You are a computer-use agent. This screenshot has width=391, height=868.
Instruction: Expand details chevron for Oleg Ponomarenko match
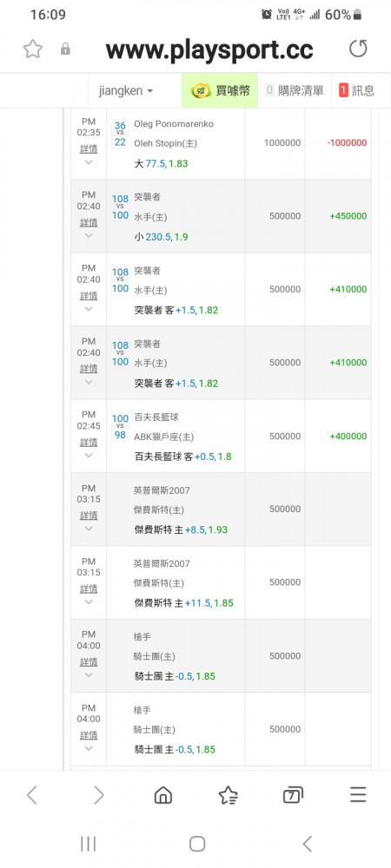(89, 162)
